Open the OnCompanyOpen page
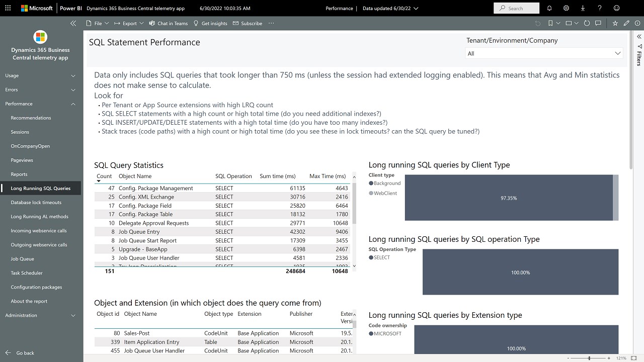Screen dimensions: 644x362 tap(30, 146)
